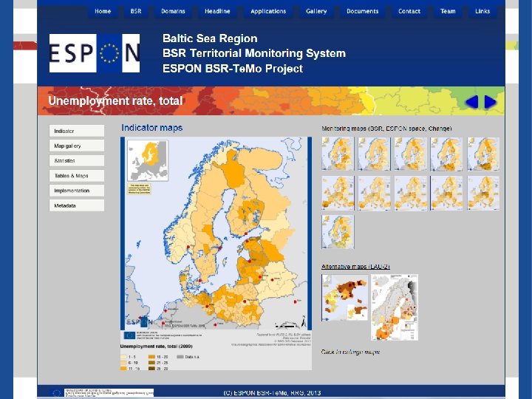Click the footer copyright ESPON BSR-TeMo text
The image size is (532, 399).
point(272,393)
